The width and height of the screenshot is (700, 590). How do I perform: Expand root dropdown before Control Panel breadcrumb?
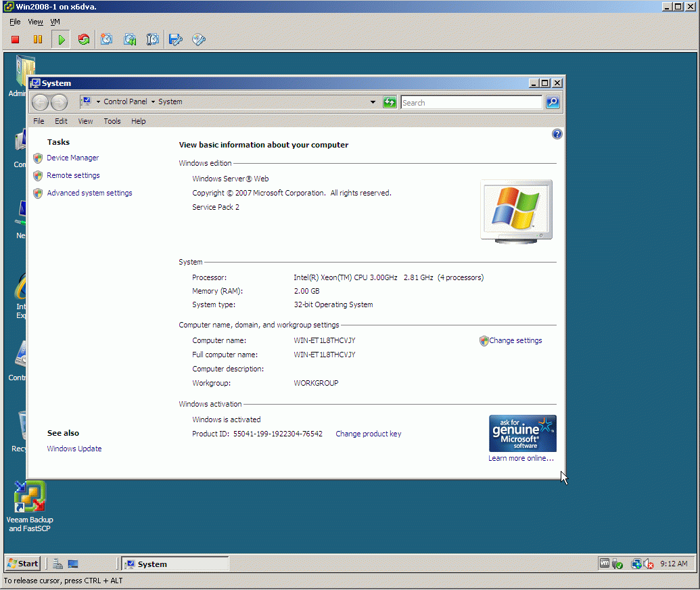[98, 102]
